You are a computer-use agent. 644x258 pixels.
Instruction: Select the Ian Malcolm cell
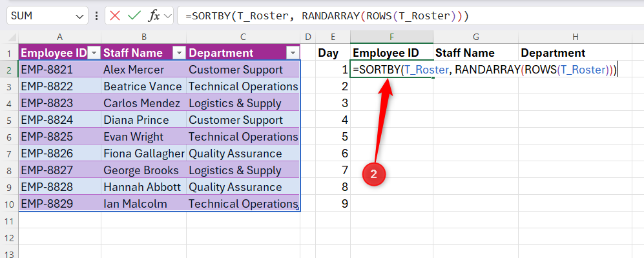coord(144,204)
